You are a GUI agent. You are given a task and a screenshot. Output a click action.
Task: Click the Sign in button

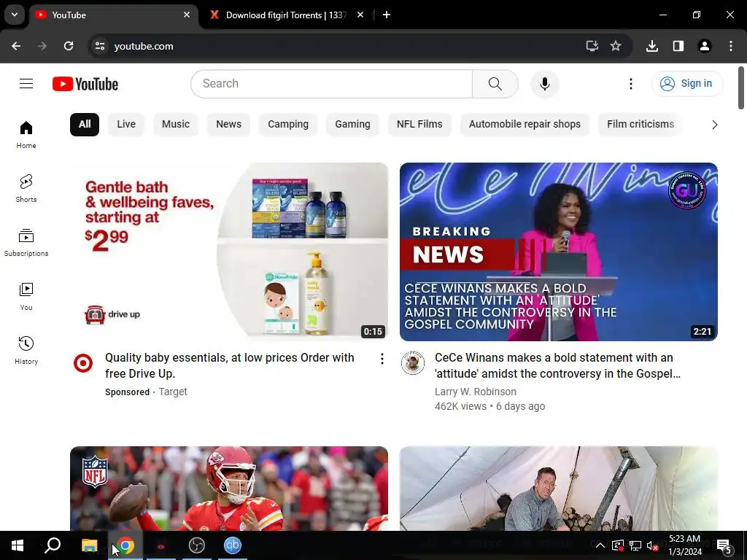point(687,84)
